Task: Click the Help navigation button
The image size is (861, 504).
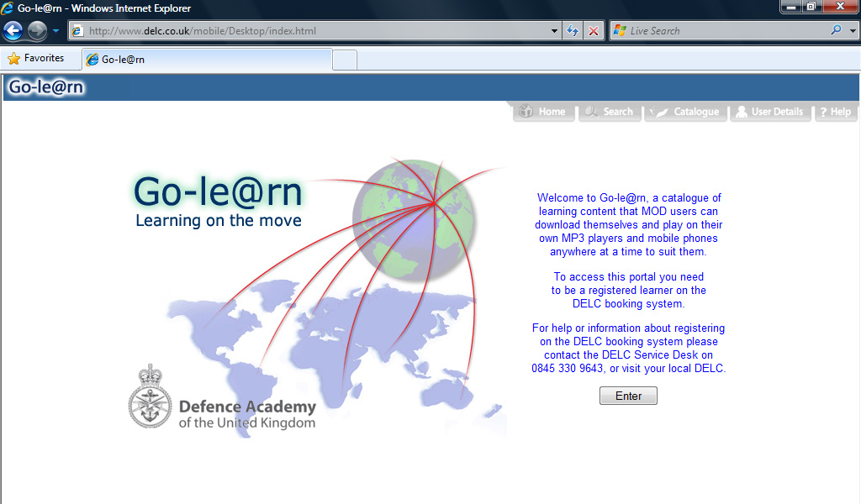Action: 835,112
